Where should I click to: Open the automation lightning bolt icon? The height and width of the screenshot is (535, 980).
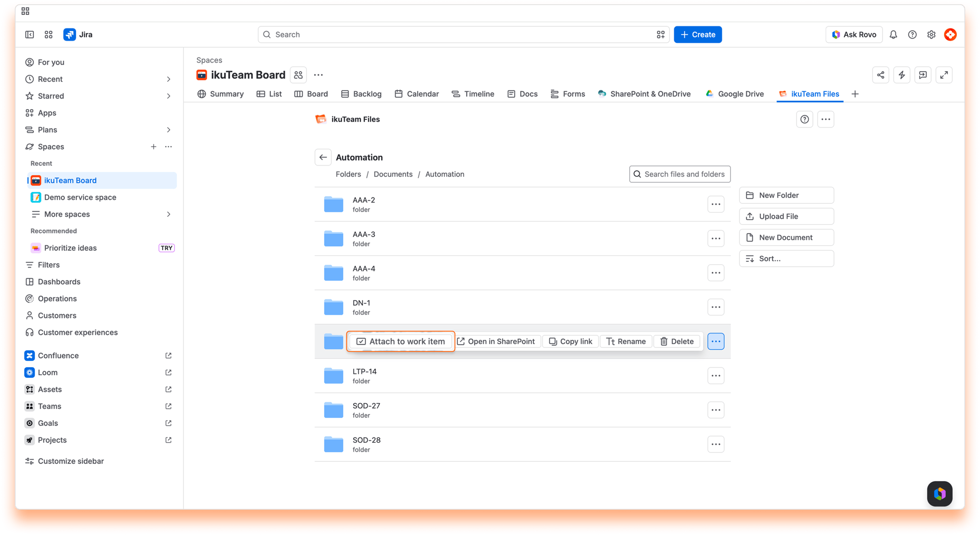point(902,75)
